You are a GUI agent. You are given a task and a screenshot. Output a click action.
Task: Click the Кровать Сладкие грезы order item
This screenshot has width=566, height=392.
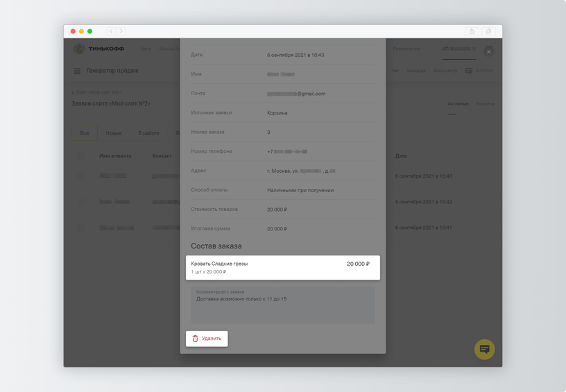point(283,268)
